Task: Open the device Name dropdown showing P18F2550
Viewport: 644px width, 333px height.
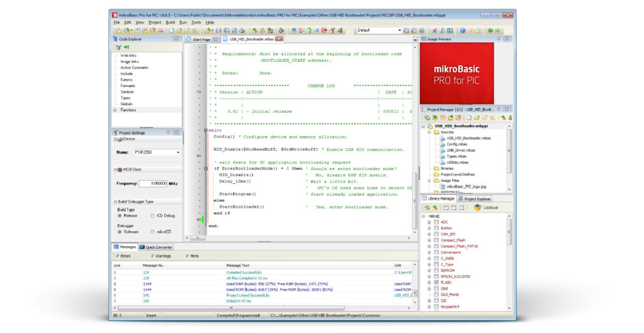Action: pos(178,152)
